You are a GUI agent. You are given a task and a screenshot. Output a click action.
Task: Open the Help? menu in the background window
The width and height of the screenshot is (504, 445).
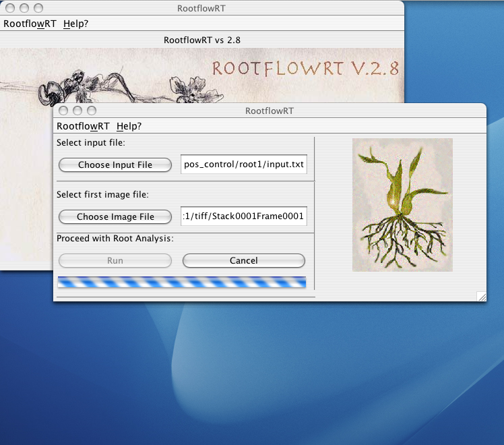75,24
